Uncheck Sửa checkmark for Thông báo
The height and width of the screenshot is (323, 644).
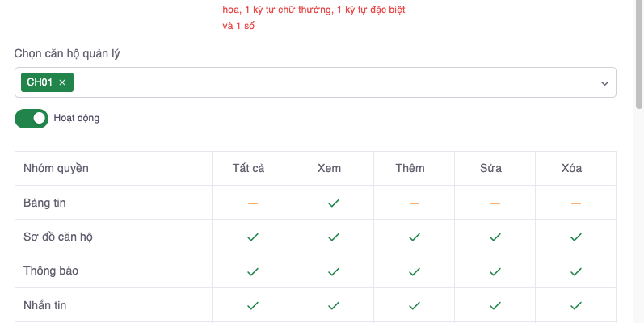tap(495, 271)
